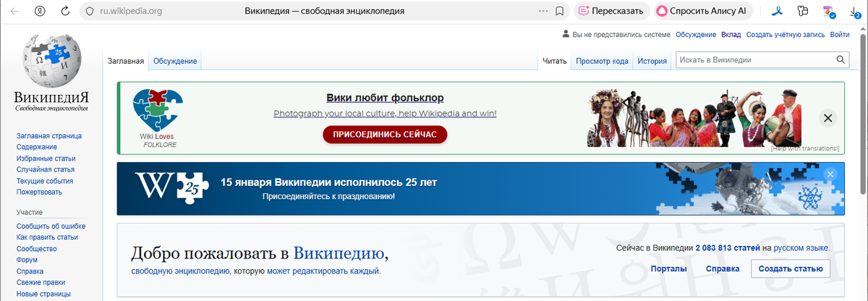Open Сообщество in the sidebar
Viewport: 868px width, 301px height.
[37, 249]
